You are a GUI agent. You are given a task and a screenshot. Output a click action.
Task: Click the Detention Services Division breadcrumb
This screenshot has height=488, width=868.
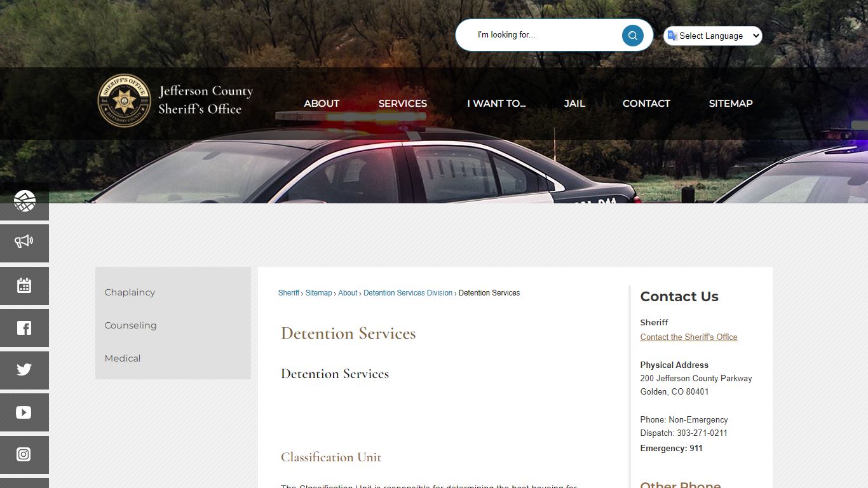pyautogui.click(x=408, y=293)
